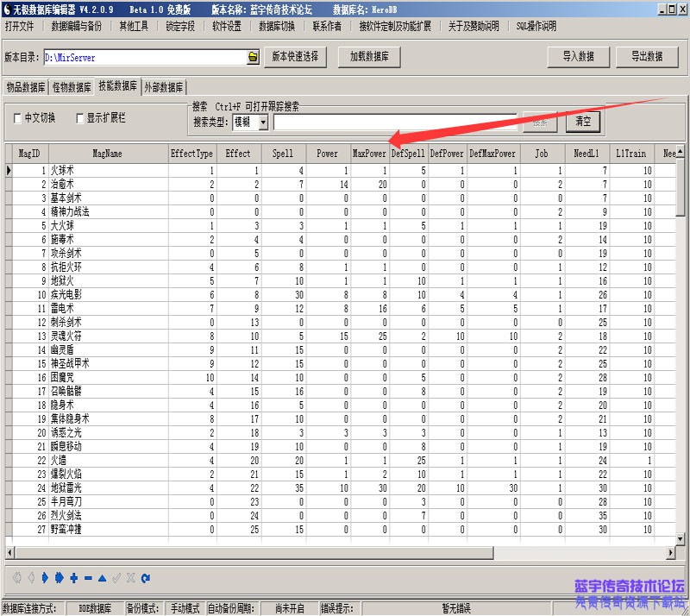
Task: Click the plus icon to insert record
Action: (x=74, y=577)
